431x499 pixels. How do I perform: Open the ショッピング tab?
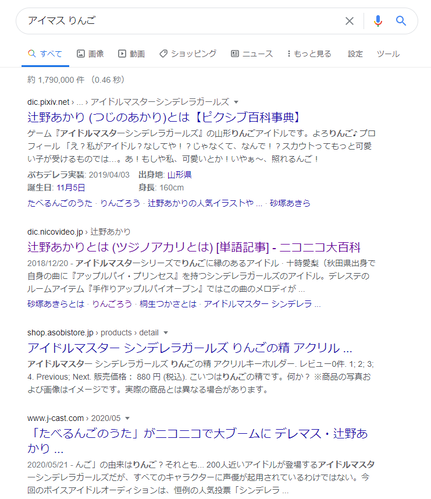pyautogui.click(x=188, y=54)
